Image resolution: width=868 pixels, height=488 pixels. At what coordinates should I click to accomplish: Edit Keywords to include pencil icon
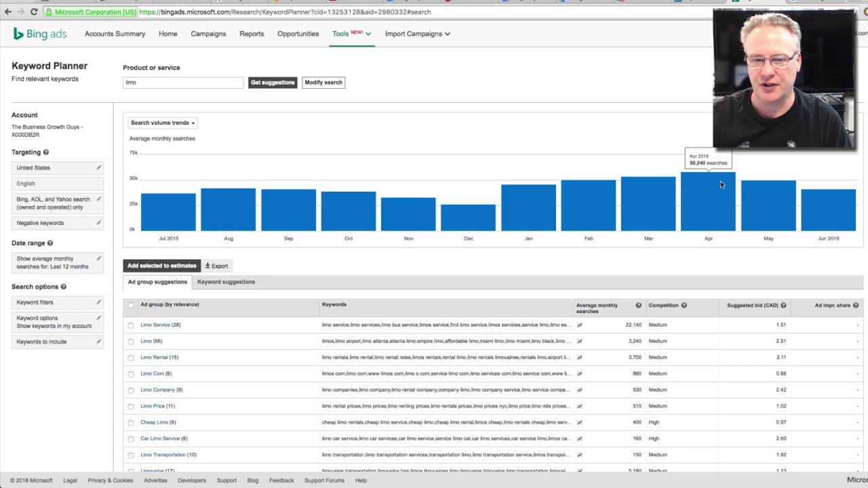coord(98,342)
